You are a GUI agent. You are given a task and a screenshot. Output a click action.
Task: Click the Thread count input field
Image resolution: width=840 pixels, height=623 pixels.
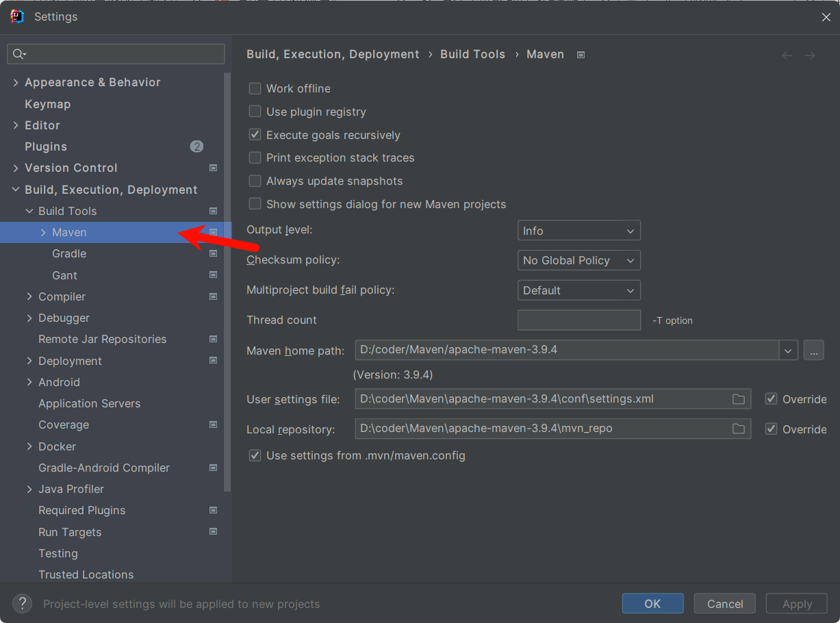(579, 320)
